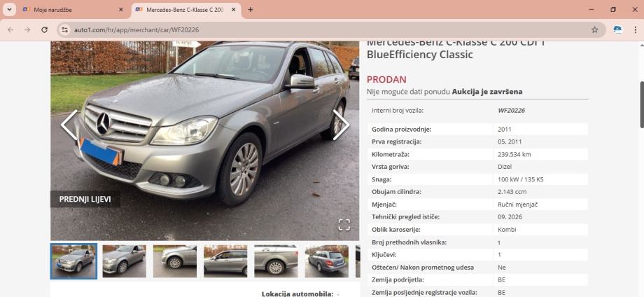This screenshot has height=297, width=644.
Task: Open Chrome three-dot menu
Action: pos(635,29)
